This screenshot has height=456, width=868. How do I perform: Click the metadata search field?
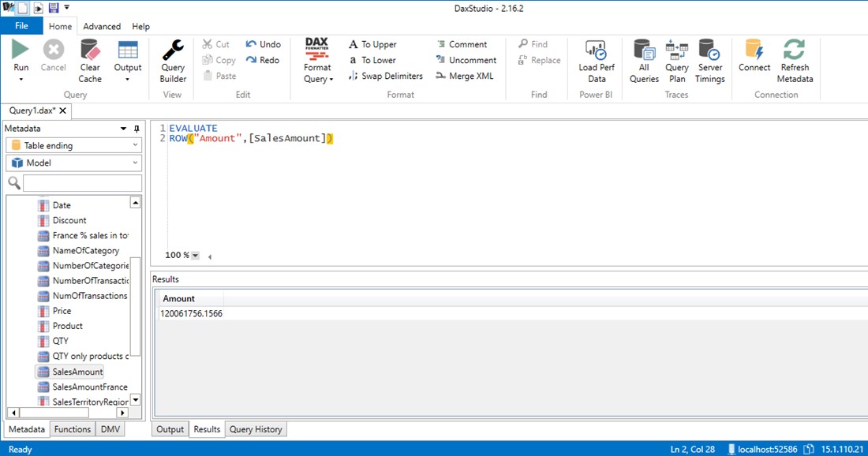(x=82, y=183)
